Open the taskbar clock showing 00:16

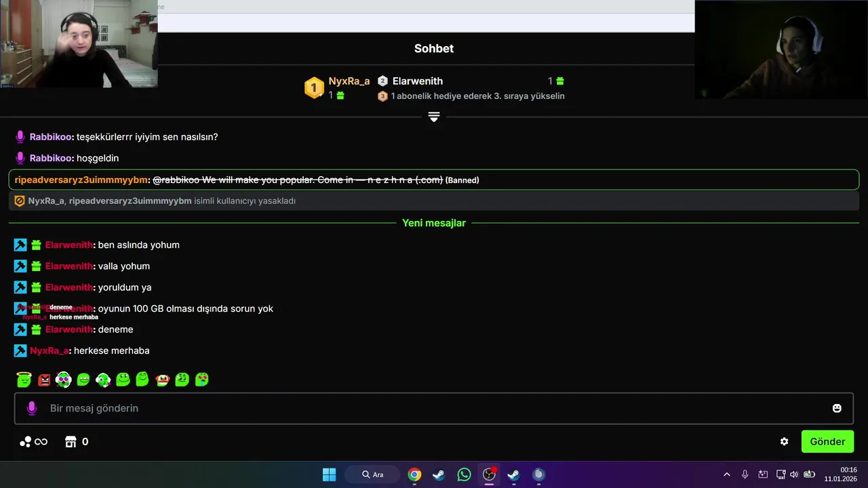(841, 474)
